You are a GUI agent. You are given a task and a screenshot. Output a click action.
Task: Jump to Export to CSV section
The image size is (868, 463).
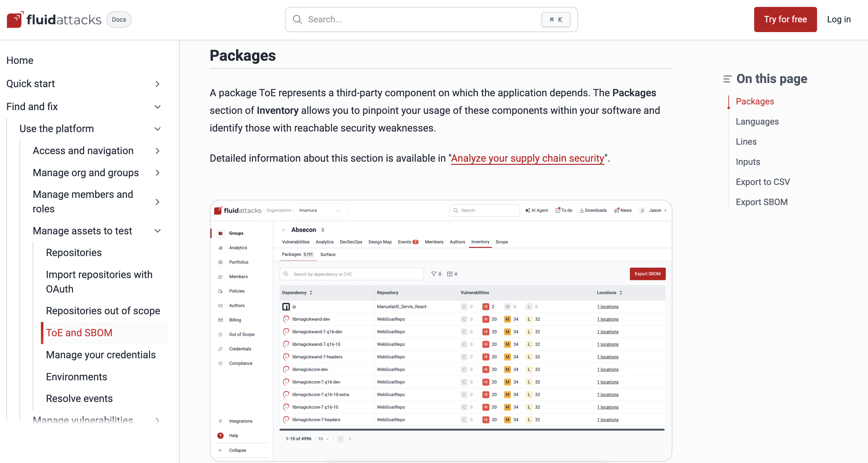tap(763, 182)
